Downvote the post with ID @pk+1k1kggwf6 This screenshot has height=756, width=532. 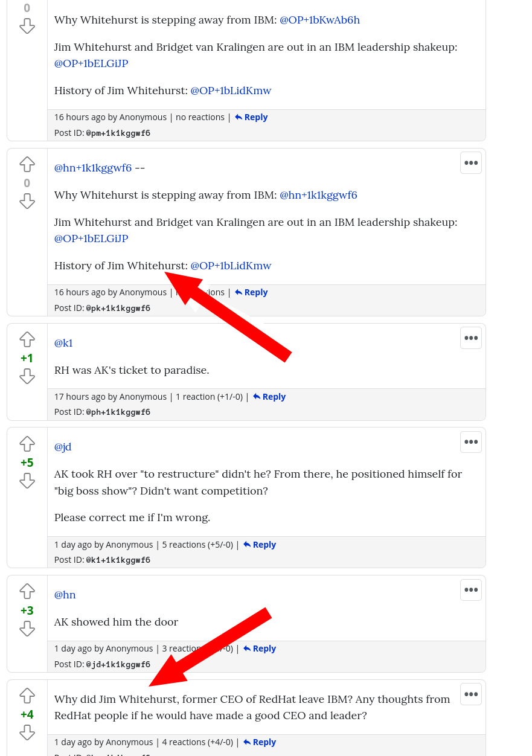tap(27, 201)
